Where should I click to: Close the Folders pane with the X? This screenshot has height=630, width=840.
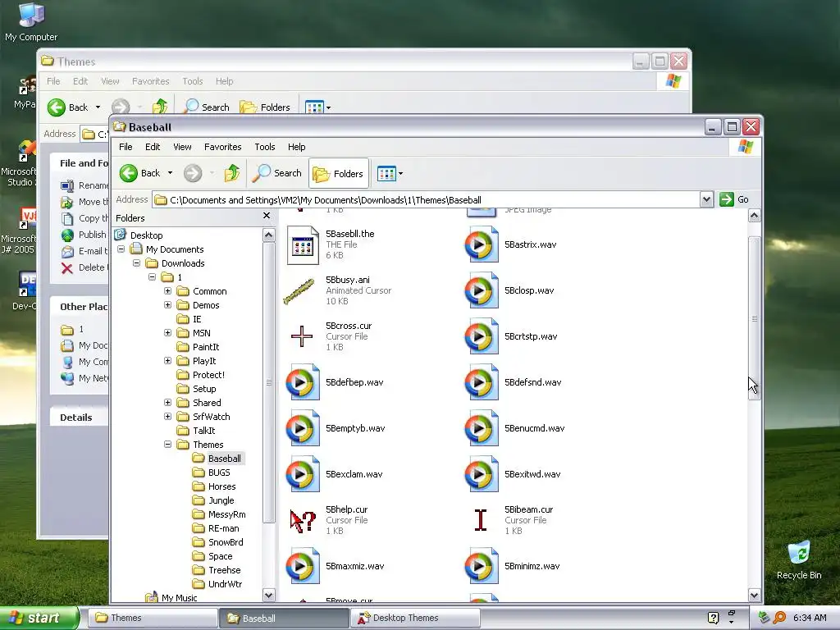[267, 216]
